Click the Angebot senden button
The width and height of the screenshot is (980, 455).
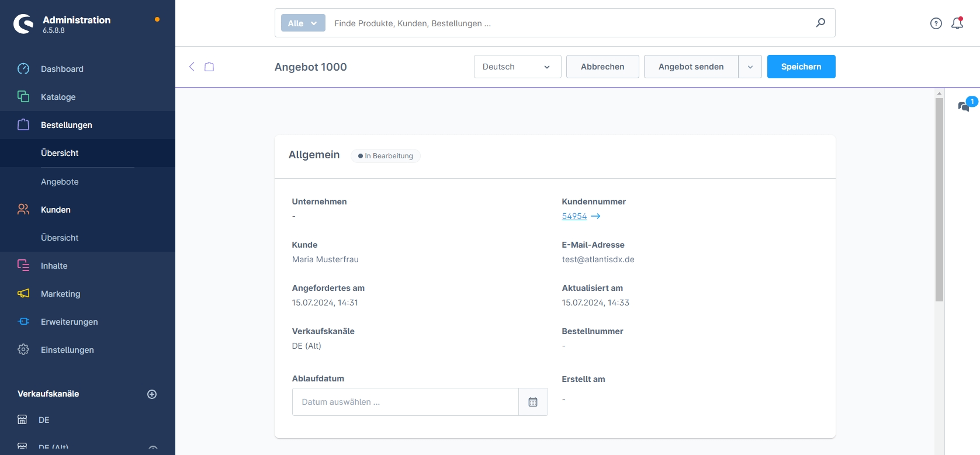pos(691,67)
